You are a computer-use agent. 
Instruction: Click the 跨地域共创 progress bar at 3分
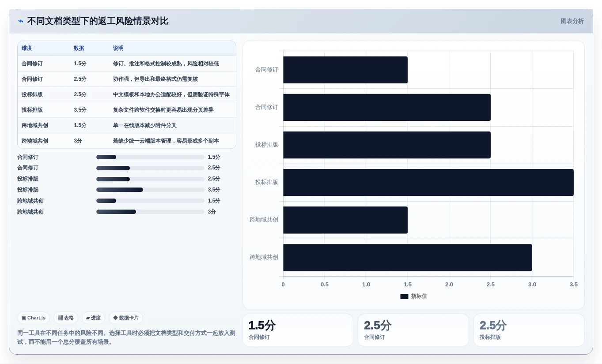[x=150, y=212]
